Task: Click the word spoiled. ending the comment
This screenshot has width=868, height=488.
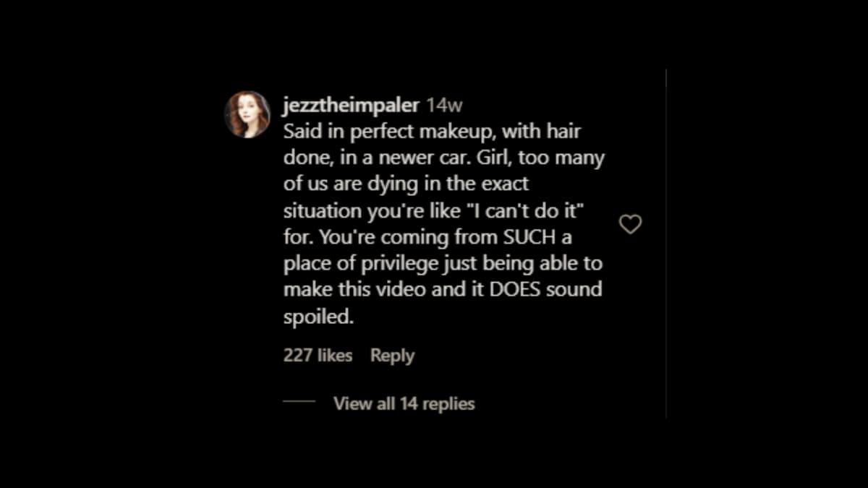Action: (x=319, y=317)
